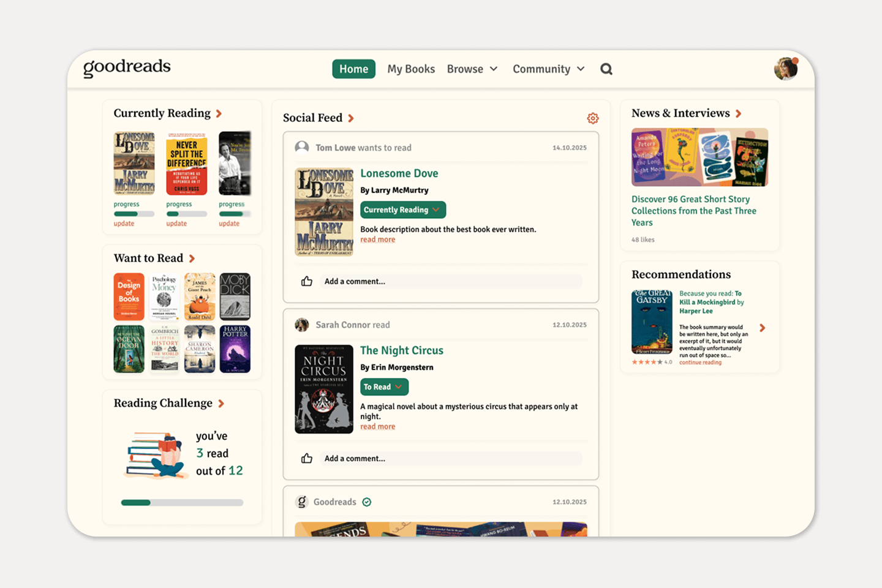
Task: Open Discover 96 Great Short Story article
Action: point(694,211)
